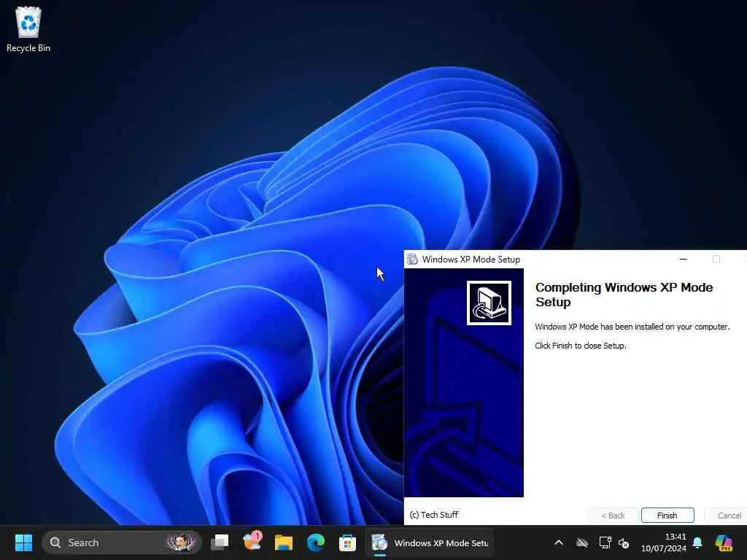Open the Recycle Bin desktop icon
Screen dimensions: 747x560
coord(28,29)
